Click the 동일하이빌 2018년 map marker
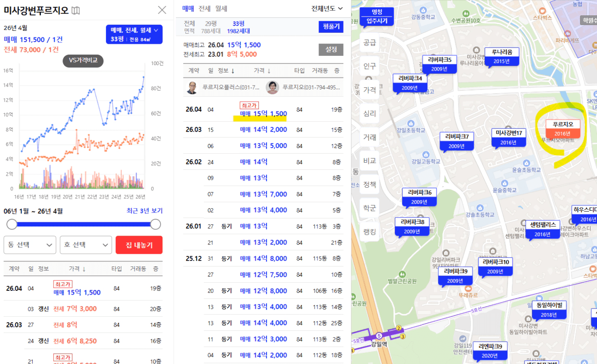Screen dimensions: 597x364 coord(549,310)
